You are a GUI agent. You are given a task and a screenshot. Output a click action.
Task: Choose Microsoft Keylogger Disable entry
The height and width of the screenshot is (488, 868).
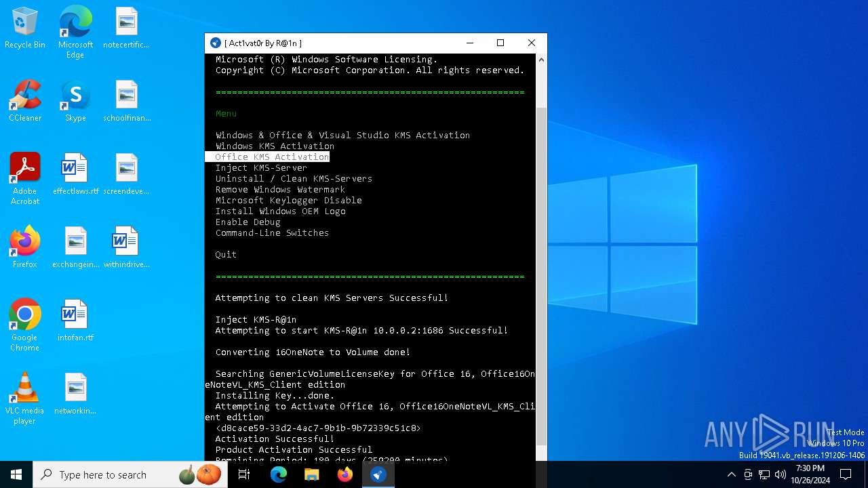288,200
